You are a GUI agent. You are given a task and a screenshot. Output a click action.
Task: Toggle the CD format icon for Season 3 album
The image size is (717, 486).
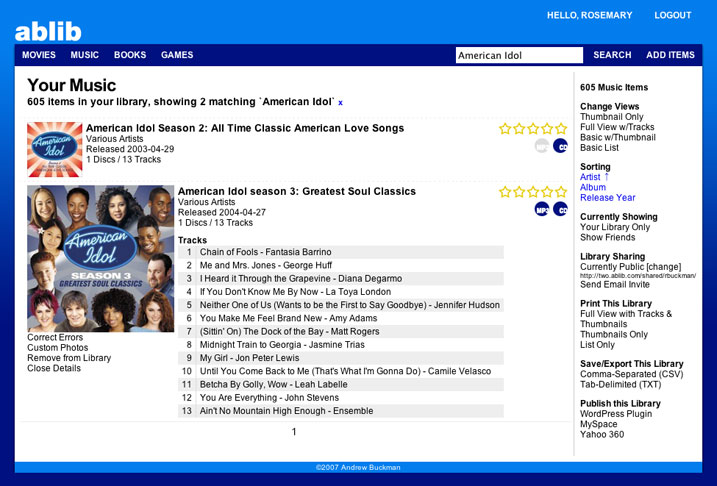tap(560, 209)
